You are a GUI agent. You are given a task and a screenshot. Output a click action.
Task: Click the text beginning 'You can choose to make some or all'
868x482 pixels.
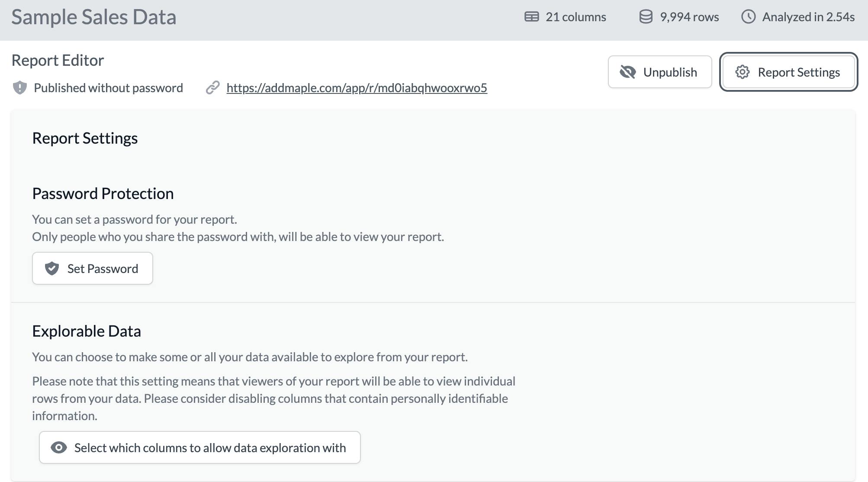click(250, 357)
